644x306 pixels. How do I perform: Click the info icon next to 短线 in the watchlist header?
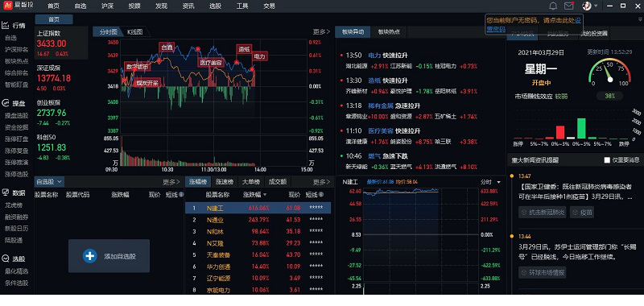tap(181, 194)
